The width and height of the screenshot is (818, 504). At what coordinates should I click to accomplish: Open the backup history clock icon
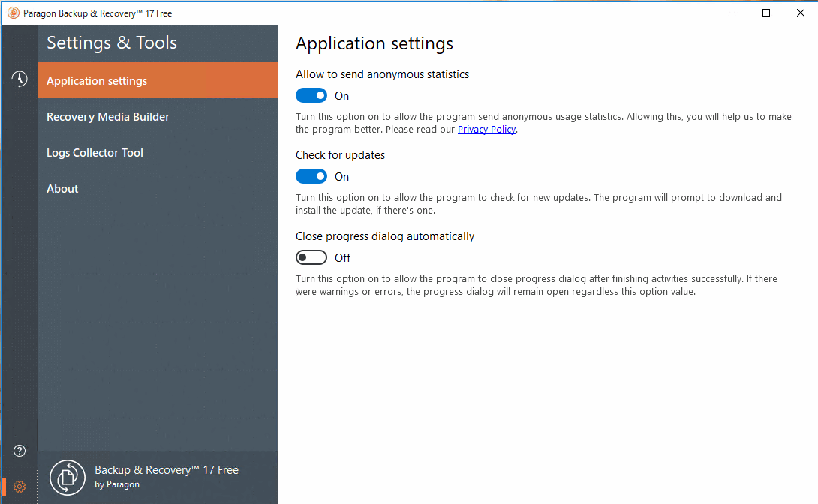[x=20, y=79]
